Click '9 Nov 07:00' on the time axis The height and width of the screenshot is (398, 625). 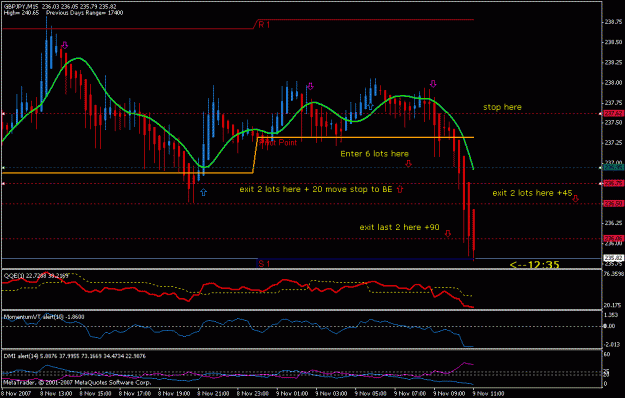(411, 394)
